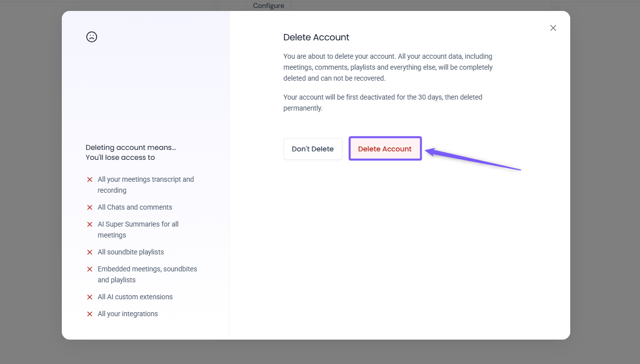The height and width of the screenshot is (364, 640).
Task: Click the Configure button behind the dialog
Action: coord(268,5)
